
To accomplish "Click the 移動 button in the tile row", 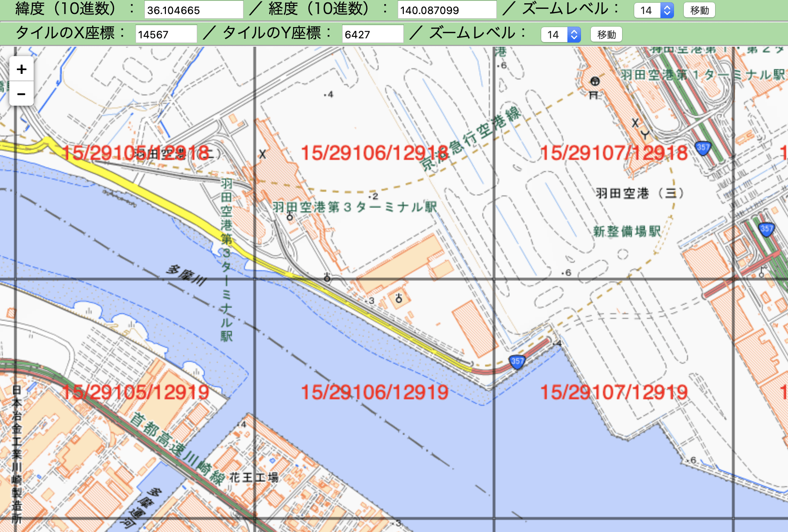I will coord(606,34).
